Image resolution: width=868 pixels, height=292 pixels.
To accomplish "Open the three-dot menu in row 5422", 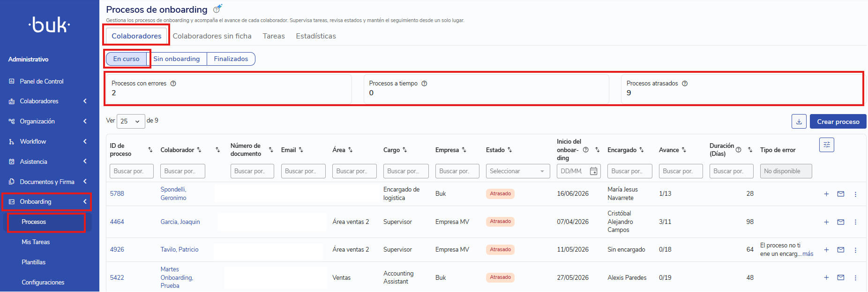I will 855,278.
